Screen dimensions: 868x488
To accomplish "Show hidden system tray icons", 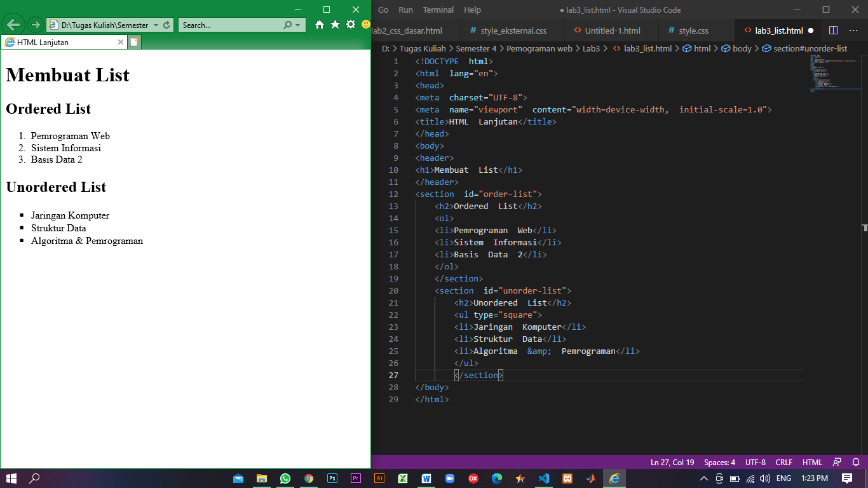I will tap(703, 478).
